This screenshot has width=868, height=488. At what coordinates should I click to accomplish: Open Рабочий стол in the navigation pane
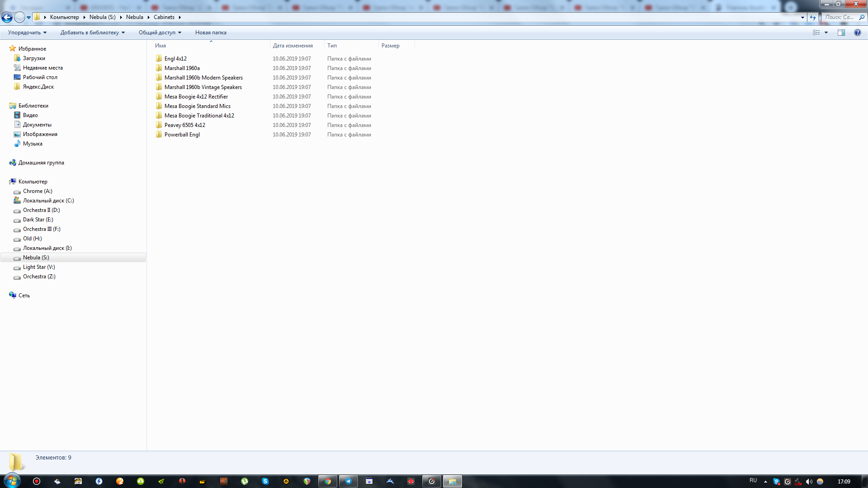40,77
